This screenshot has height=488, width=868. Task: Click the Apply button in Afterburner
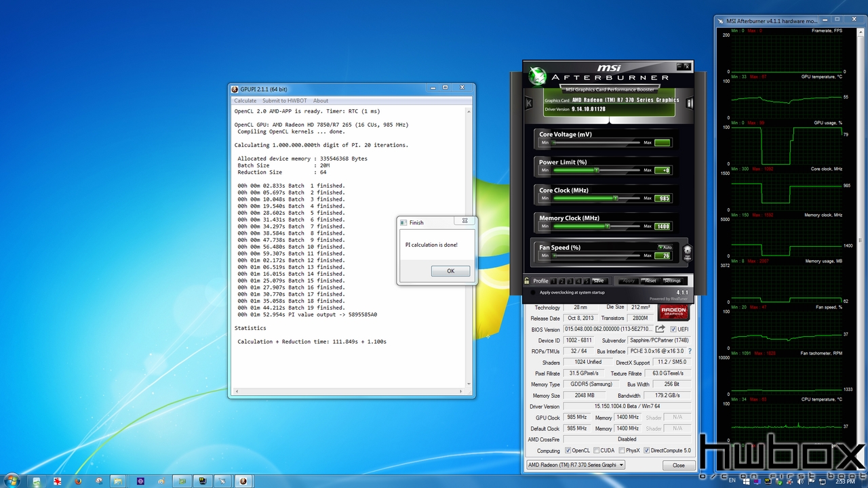(x=629, y=281)
